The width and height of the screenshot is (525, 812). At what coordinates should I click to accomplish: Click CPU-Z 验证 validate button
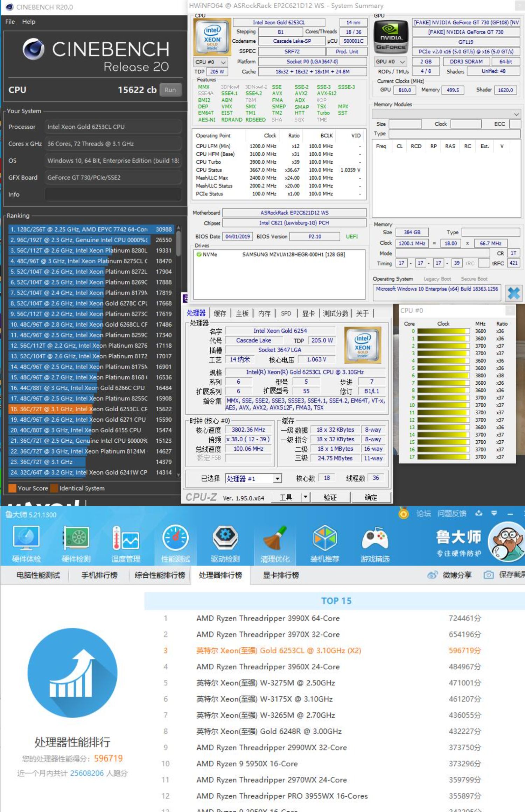[330, 497]
